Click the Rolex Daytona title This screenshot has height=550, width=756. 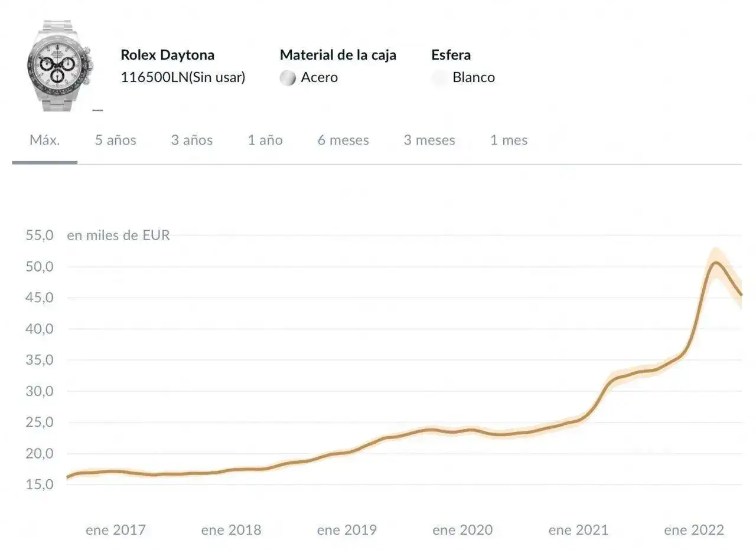(167, 55)
